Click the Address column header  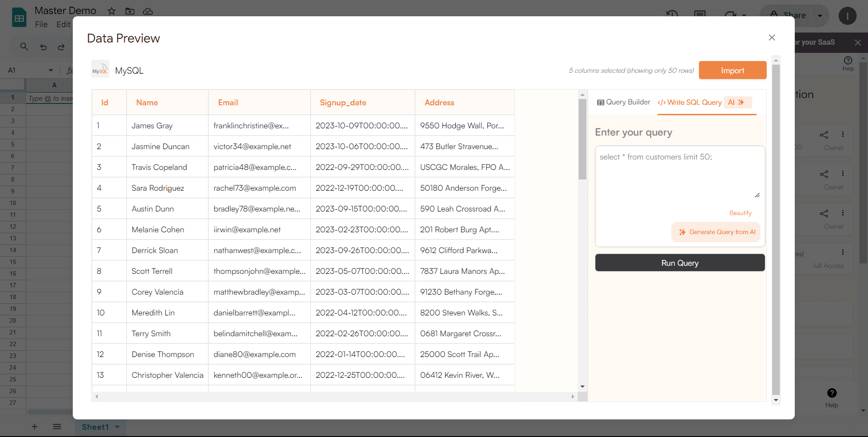point(465,103)
